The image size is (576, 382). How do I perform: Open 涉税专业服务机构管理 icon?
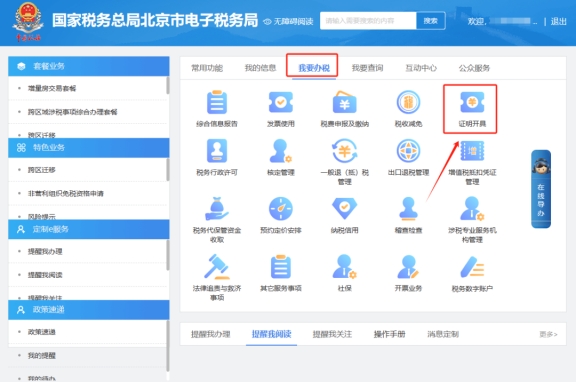point(472,209)
